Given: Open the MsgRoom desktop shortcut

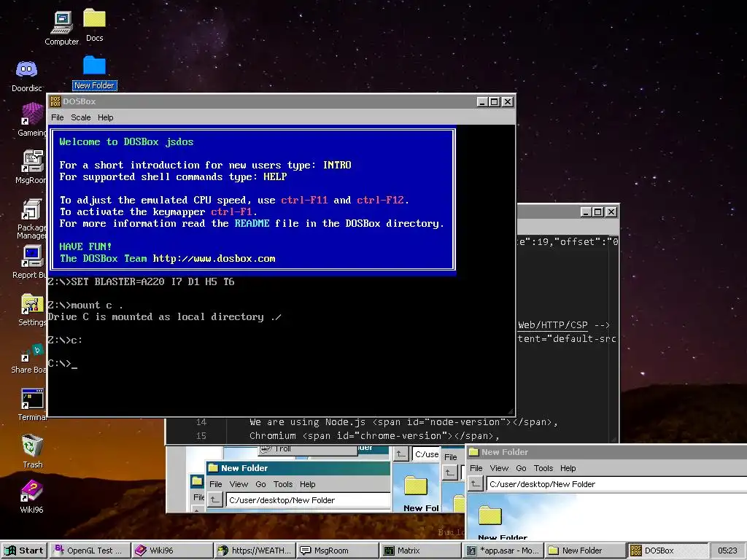Looking at the screenshot, I should point(31,167).
